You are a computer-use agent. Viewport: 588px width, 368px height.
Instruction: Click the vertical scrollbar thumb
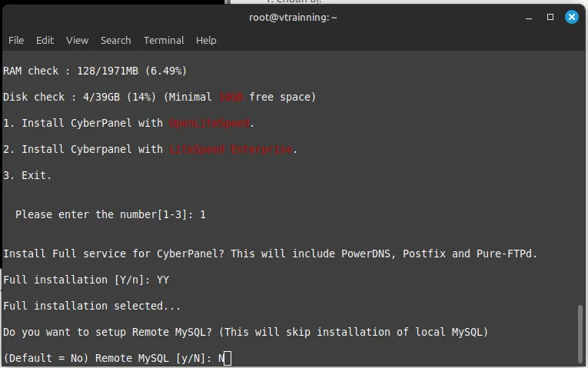581,334
